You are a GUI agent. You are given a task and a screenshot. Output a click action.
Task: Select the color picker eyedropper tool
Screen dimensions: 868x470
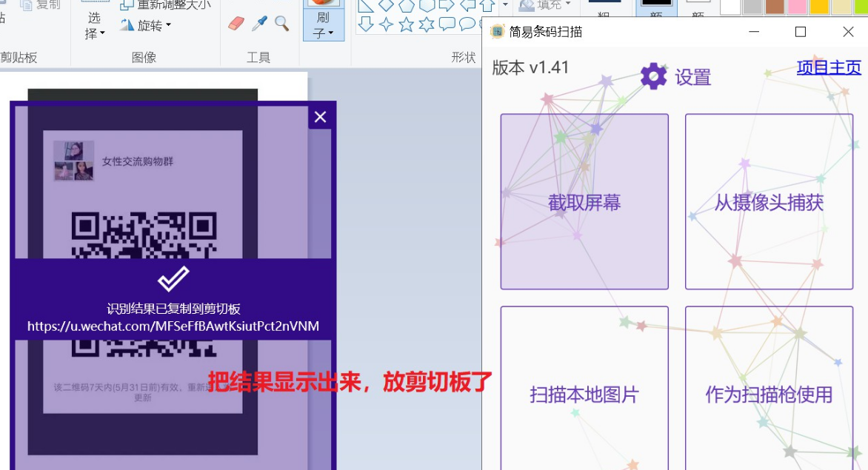click(258, 23)
